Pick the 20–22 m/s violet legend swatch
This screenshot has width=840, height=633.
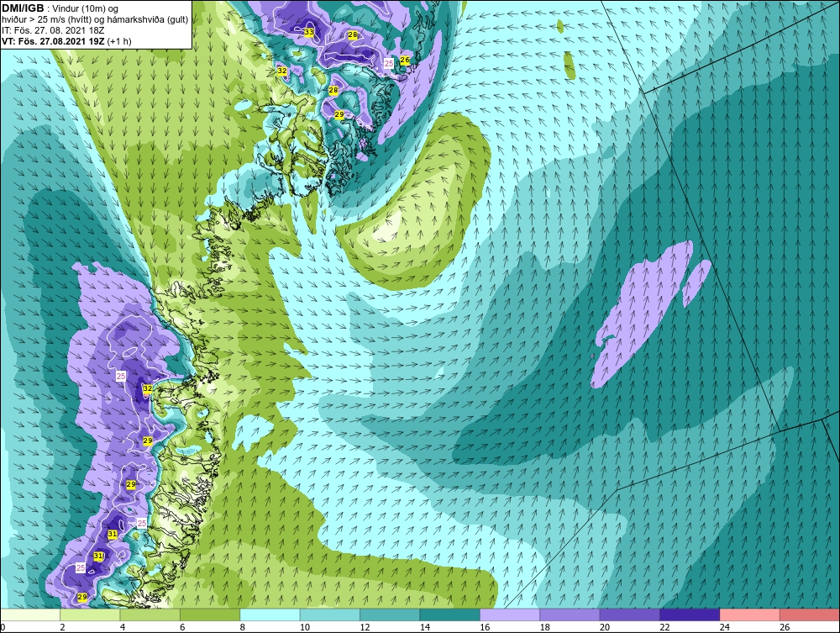(630, 615)
